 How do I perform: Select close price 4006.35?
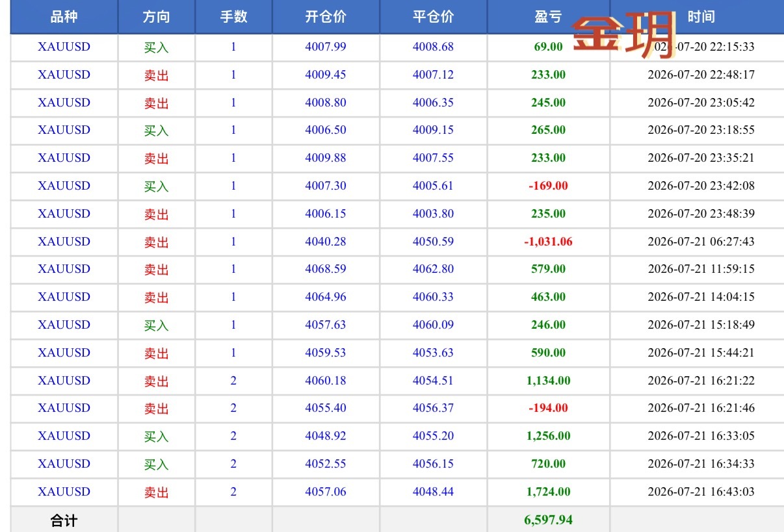coord(433,103)
